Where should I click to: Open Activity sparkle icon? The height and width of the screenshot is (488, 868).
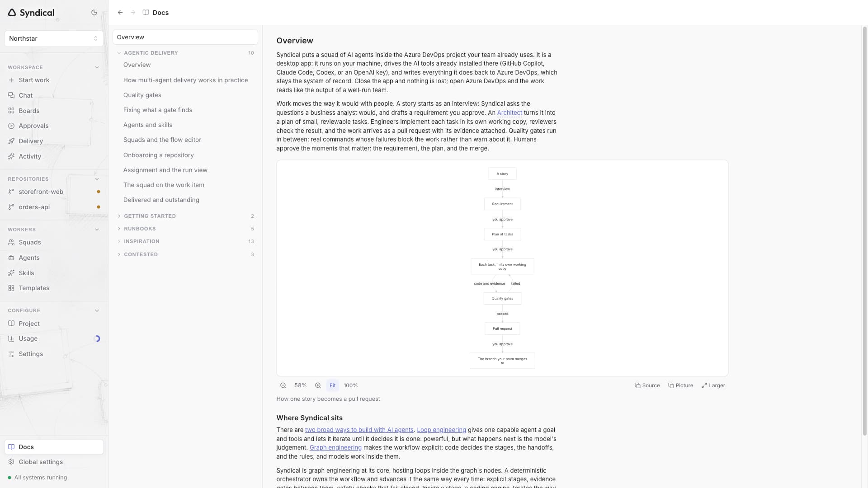pyautogui.click(x=11, y=156)
